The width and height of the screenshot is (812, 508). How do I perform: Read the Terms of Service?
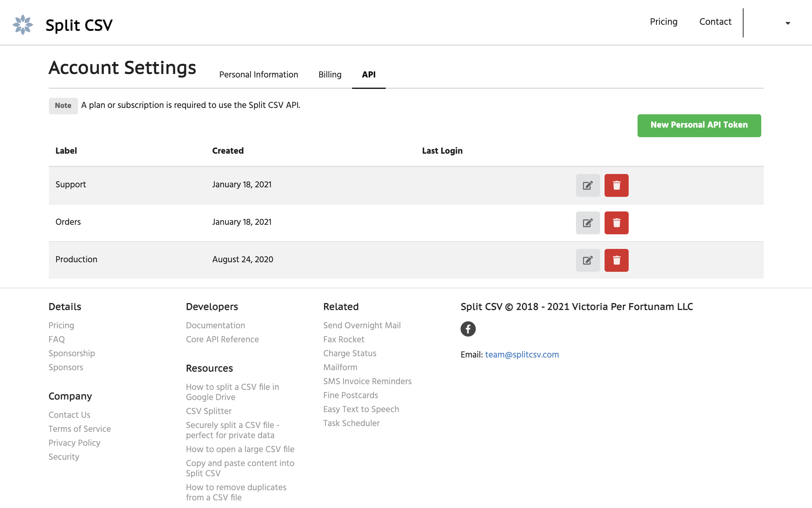(80, 429)
